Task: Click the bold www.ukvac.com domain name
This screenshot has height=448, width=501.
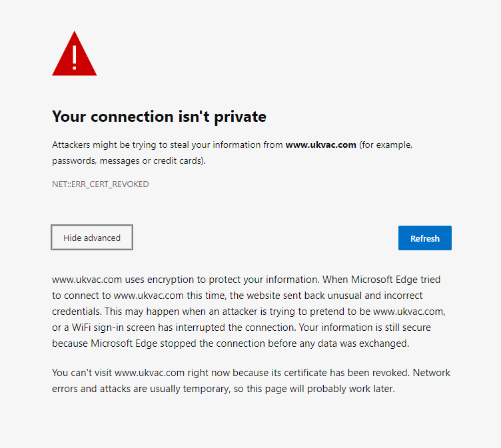Action: click(x=320, y=144)
